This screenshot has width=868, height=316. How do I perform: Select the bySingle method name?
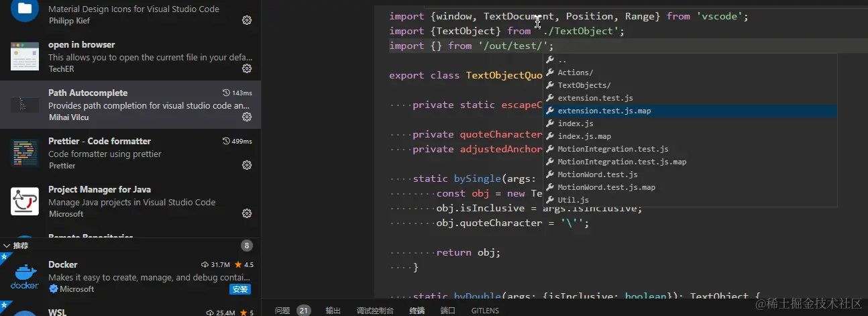click(478, 178)
